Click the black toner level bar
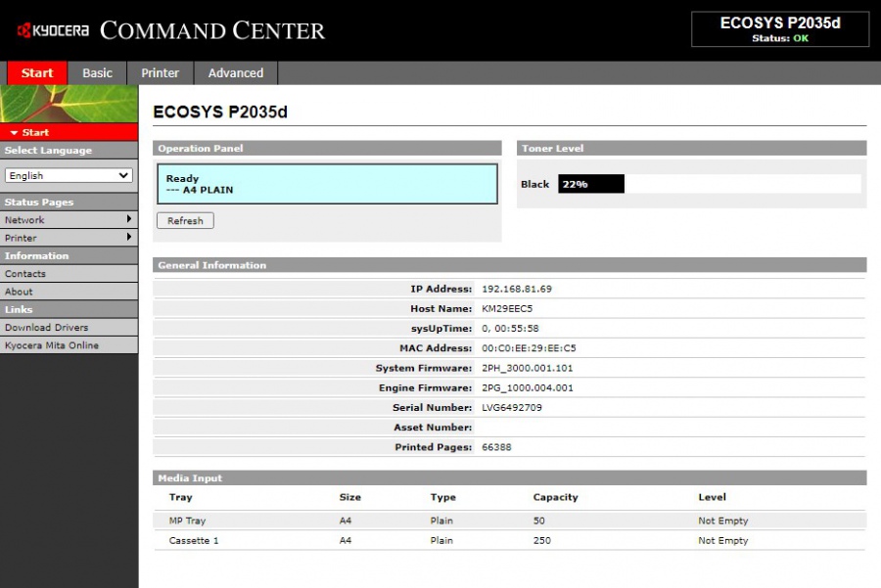 pos(590,184)
